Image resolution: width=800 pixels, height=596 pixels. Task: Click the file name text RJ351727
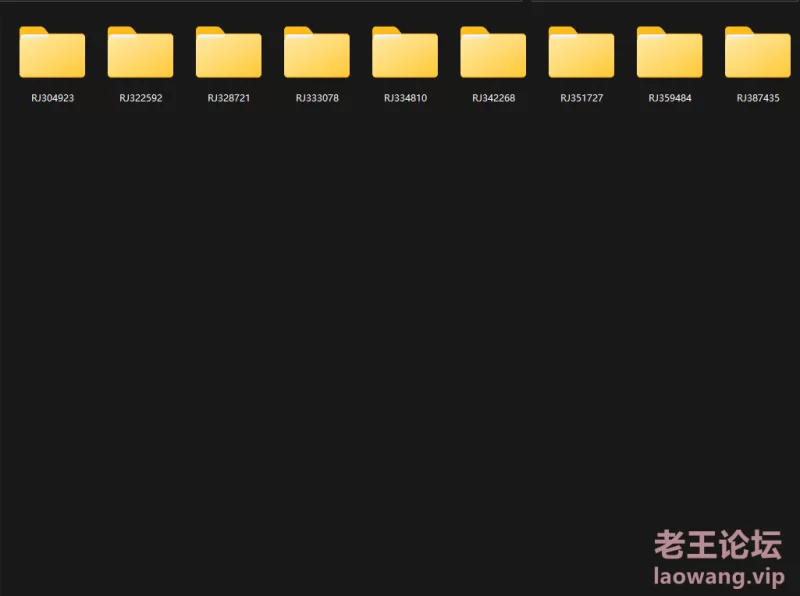tap(582, 98)
